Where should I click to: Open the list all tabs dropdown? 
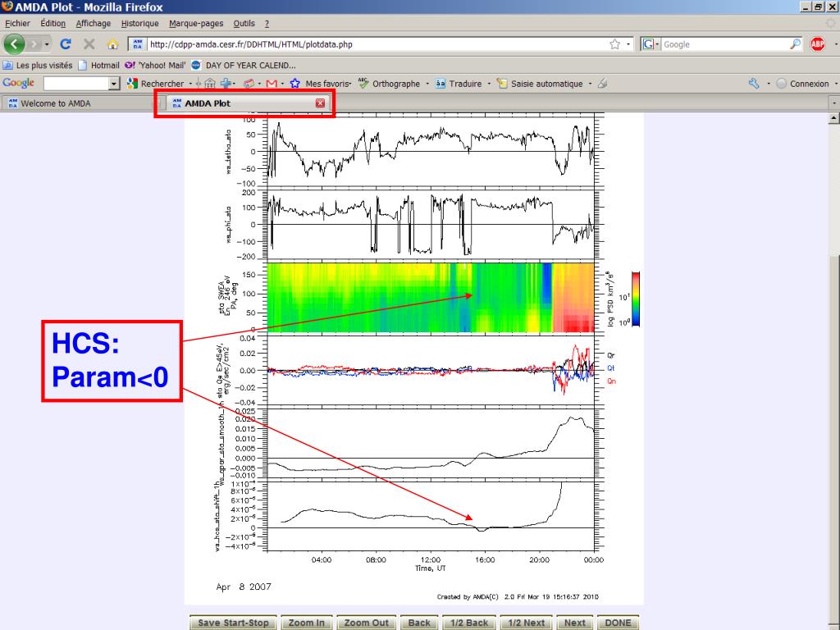click(834, 103)
